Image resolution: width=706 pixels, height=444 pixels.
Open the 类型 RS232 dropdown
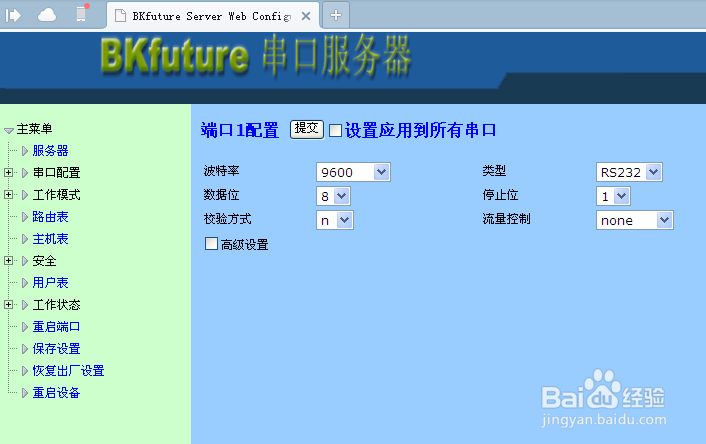click(629, 172)
